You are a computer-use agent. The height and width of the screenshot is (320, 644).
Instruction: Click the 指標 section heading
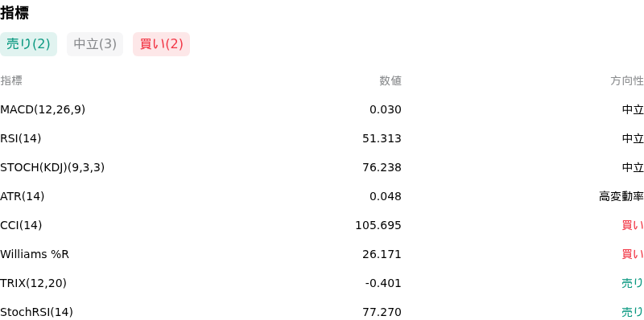point(14,13)
